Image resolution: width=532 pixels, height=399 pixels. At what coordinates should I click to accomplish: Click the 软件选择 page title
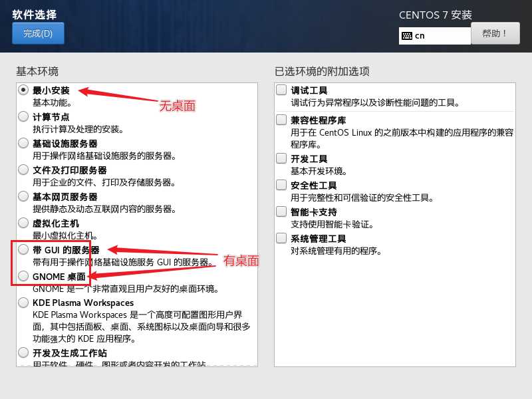(x=35, y=14)
